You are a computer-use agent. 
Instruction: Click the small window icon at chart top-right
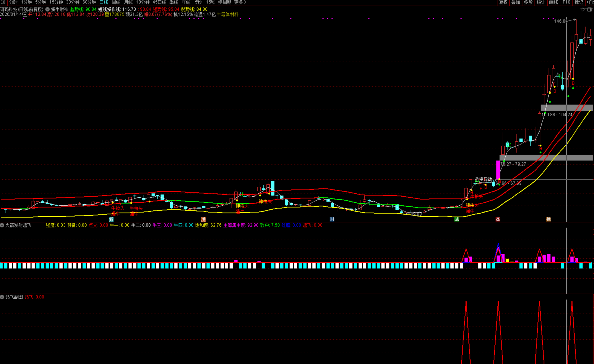click(589, 10)
